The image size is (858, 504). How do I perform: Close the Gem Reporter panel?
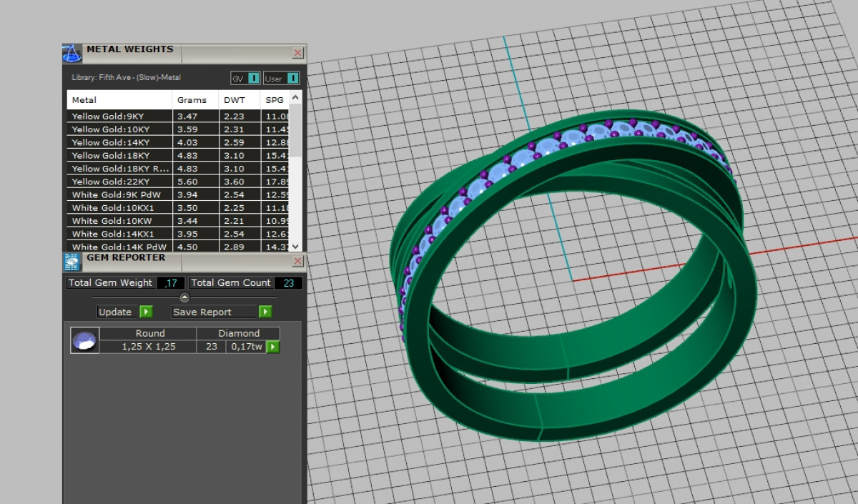click(x=298, y=262)
